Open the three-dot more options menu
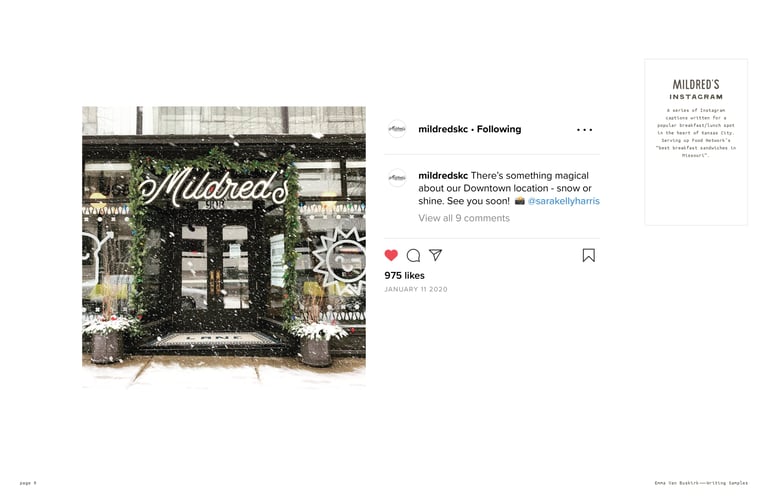This screenshot has width=768, height=496. pos(584,130)
